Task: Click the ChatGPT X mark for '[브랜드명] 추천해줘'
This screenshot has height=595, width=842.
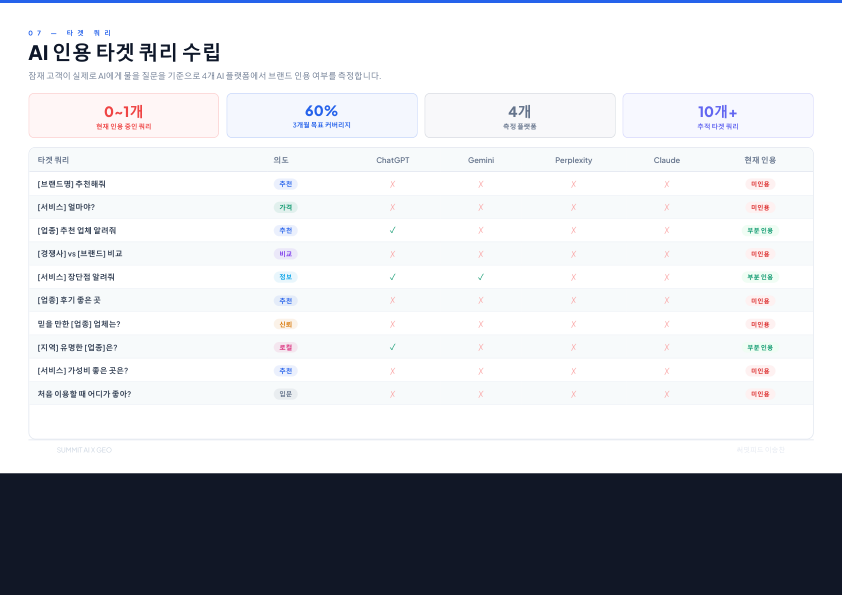Action: pos(393,184)
